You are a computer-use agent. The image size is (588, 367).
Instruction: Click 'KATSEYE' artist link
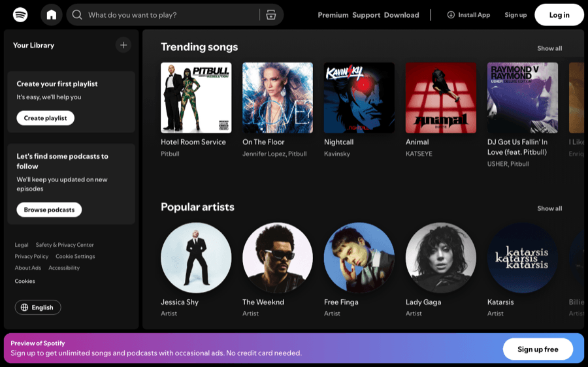(419, 153)
